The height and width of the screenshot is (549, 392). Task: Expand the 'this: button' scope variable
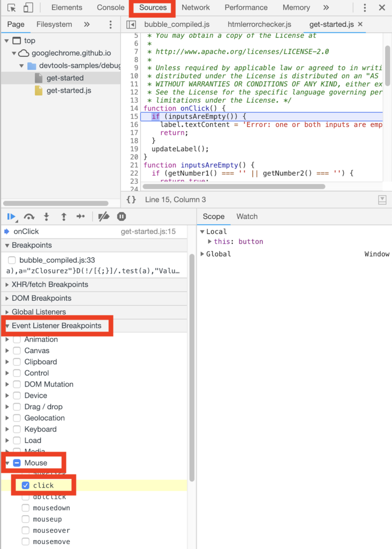coord(209,242)
